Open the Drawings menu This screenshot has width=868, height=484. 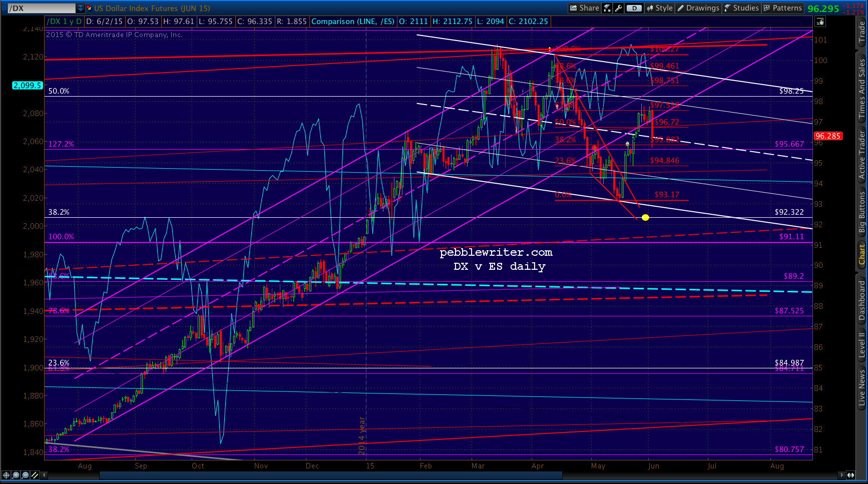click(698, 8)
